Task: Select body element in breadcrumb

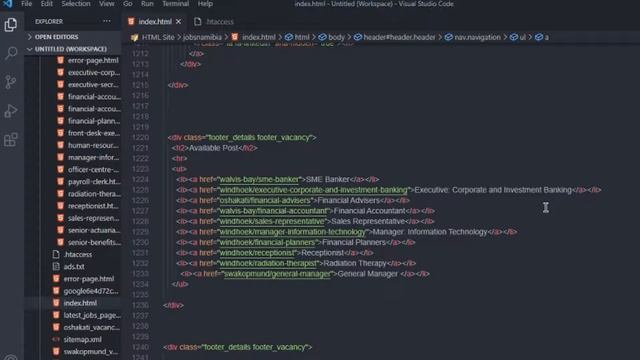Action: click(336, 37)
